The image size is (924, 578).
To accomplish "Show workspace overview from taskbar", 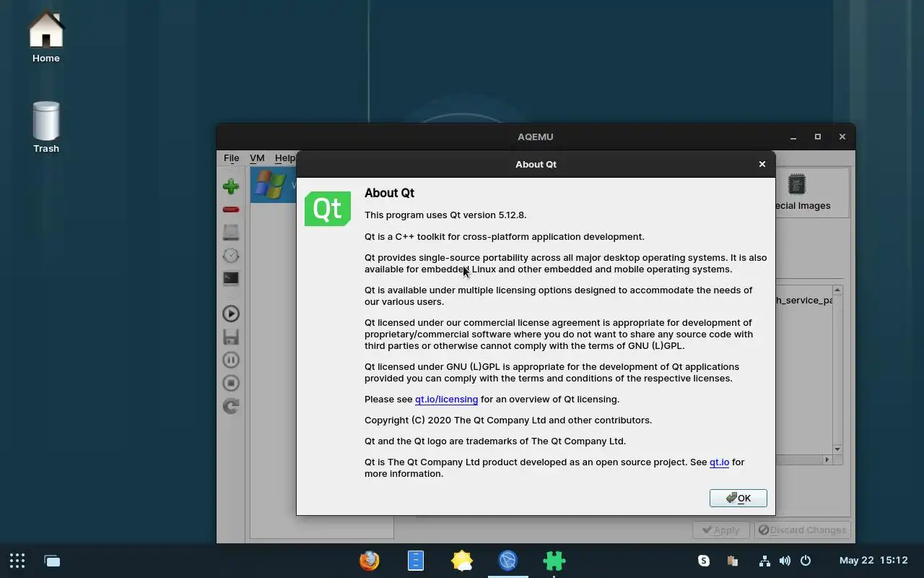I will tap(52, 561).
